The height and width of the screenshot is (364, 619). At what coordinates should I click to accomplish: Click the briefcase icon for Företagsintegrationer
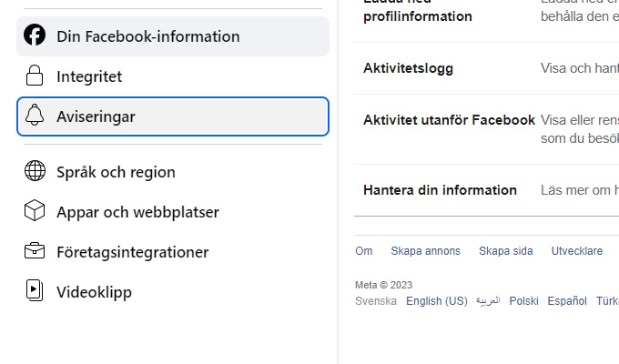coord(35,250)
